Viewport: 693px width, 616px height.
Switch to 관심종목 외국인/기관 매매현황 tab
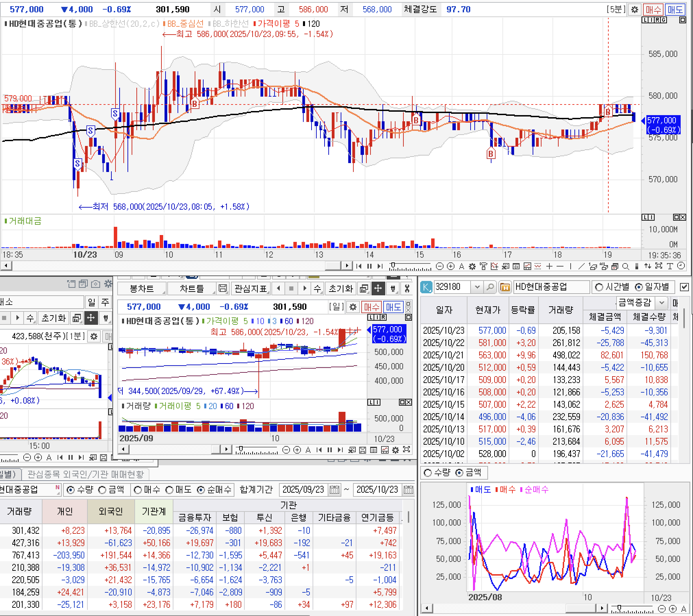click(x=85, y=474)
